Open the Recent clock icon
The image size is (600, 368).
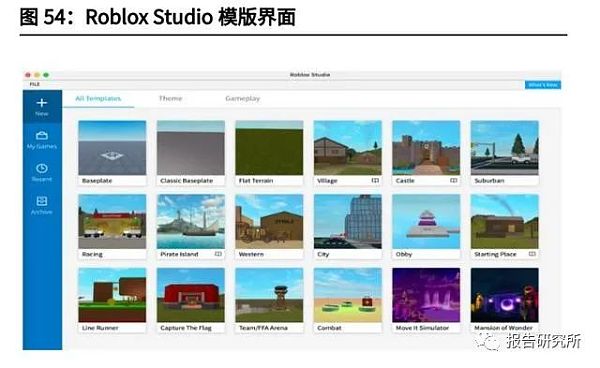coord(42,168)
